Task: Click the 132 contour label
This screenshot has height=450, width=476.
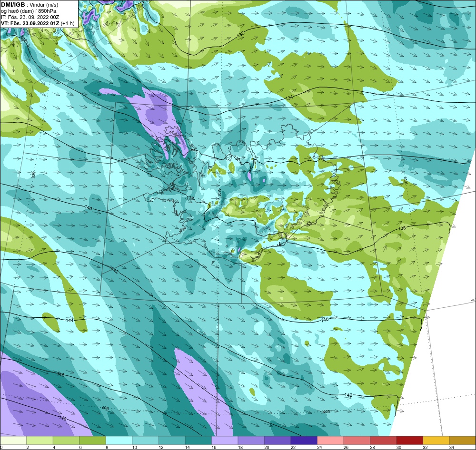Action: 240,35
